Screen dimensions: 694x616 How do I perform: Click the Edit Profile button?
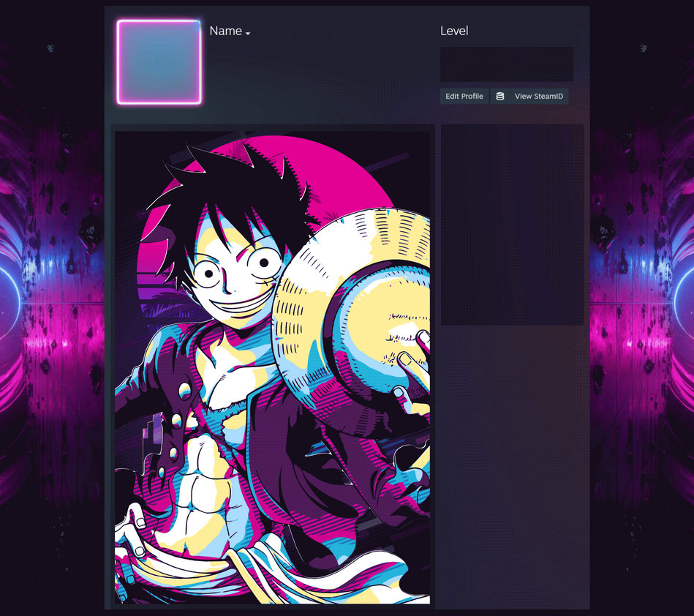pos(464,96)
